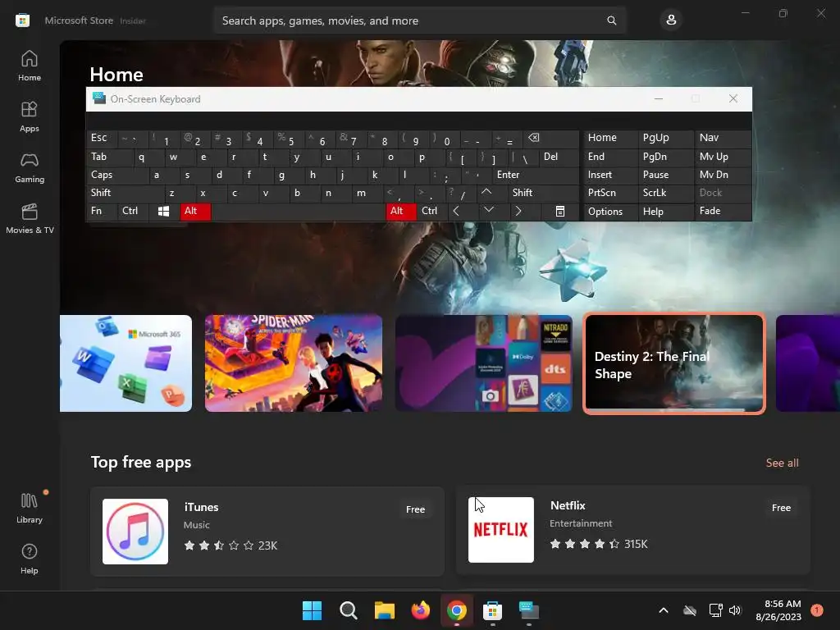840x630 pixels.
Task: Show hidden icons in the system tray
Action: (x=663, y=610)
